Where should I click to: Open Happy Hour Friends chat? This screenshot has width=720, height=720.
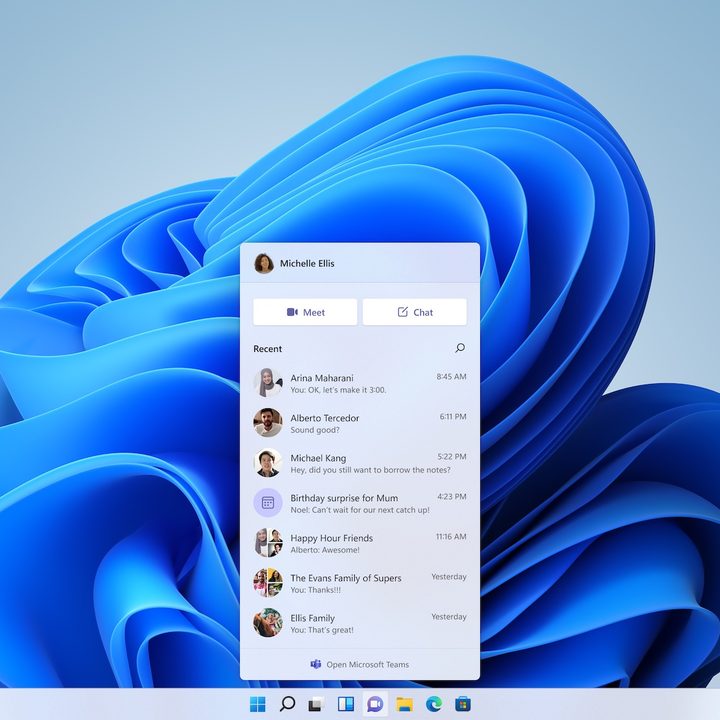tap(332, 538)
